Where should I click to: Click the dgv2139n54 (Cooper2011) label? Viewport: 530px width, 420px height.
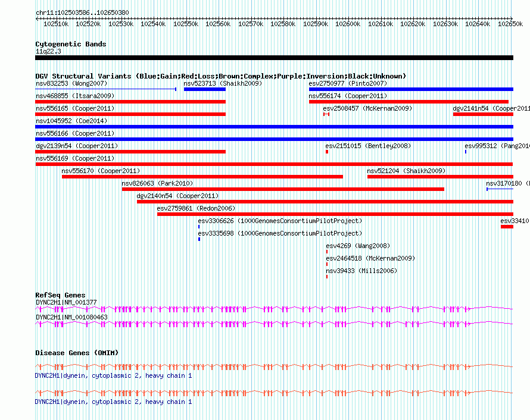[x=77, y=146]
